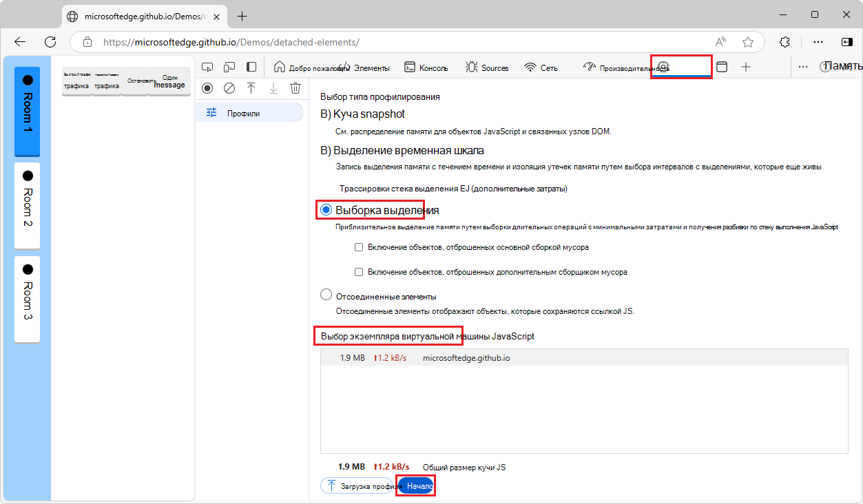Click the inspect element tool icon
The width and height of the screenshot is (863, 504).
click(207, 67)
